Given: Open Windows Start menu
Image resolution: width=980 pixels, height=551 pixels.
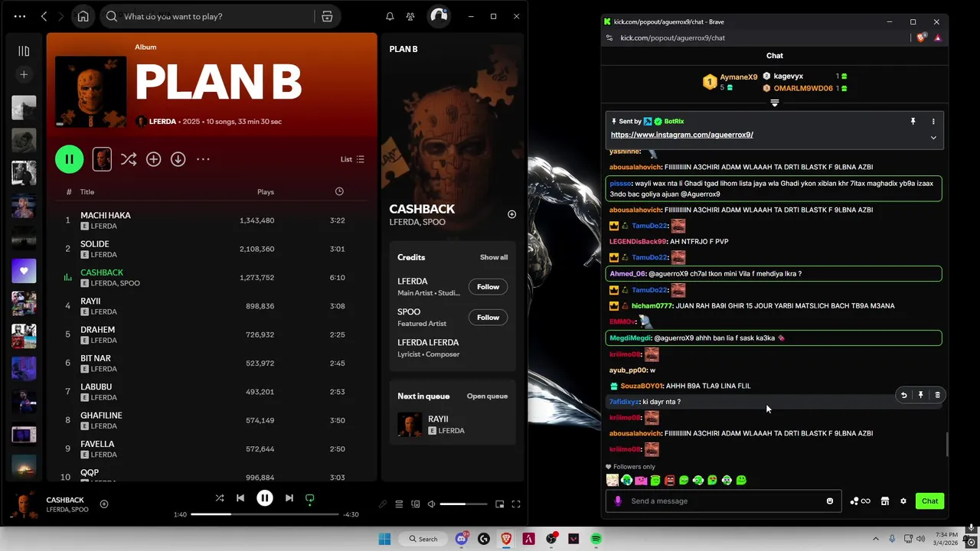Looking at the screenshot, I should click(x=384, y=539).
